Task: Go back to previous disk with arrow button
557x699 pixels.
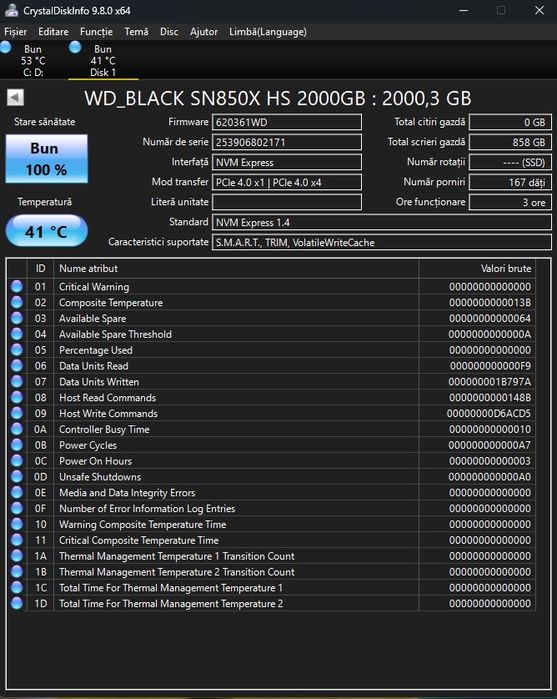Action: tap(15, 97)
